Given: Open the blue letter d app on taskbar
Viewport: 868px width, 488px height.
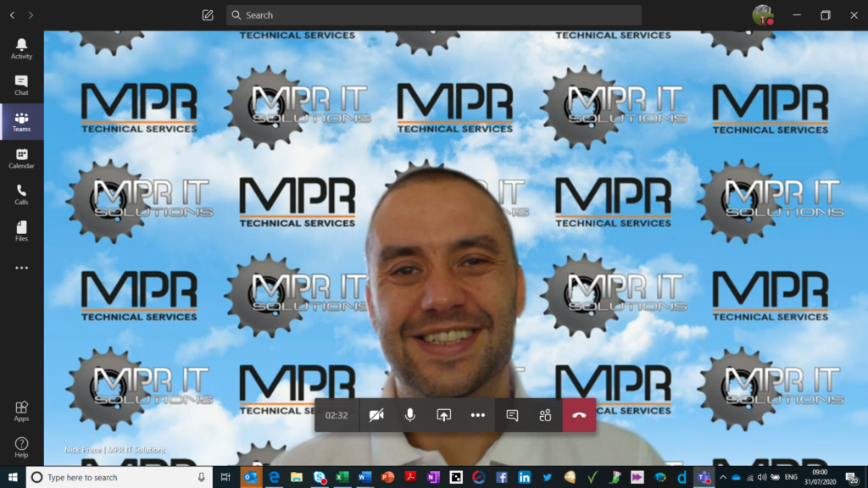Looking at the screenshot, I should tap(682, 477).
